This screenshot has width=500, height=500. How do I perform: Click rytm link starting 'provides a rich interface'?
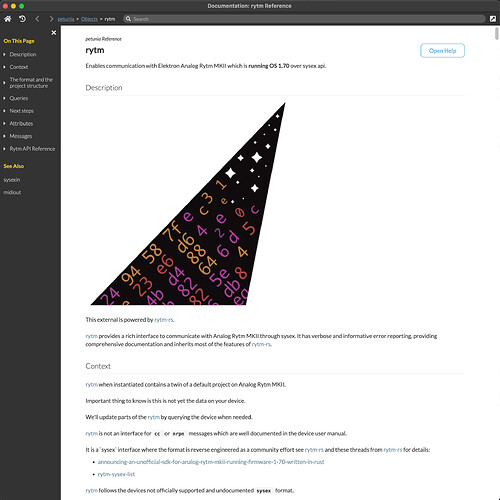point(91,336)
